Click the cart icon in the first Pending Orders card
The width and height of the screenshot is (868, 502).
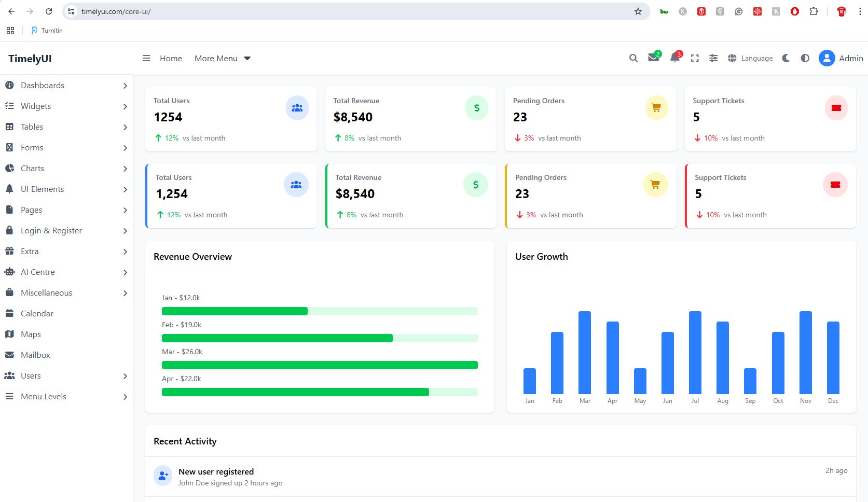point(656,108)
